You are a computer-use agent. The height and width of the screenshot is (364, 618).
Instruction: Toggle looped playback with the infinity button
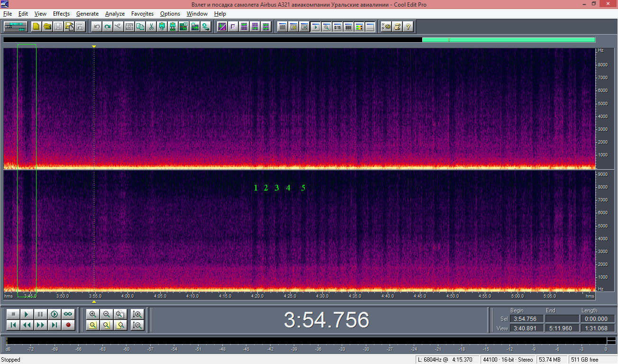pos(68,314)
